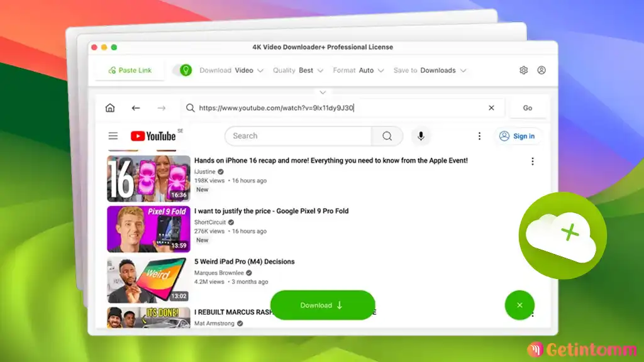Viewport: 644px width, 362px height.
Task: Click the YouTube Search input field
Action: (x=298, y=136)
